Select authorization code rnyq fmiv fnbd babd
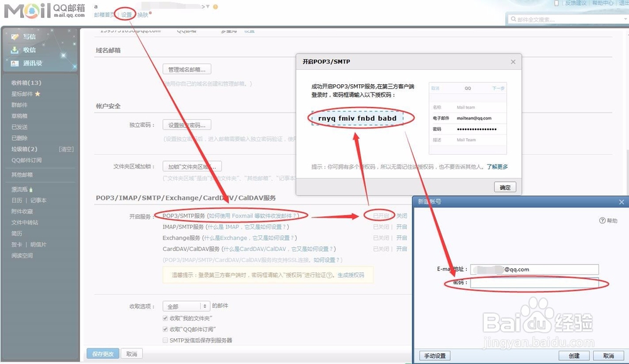Screen dimensions: 629x364 357,118
